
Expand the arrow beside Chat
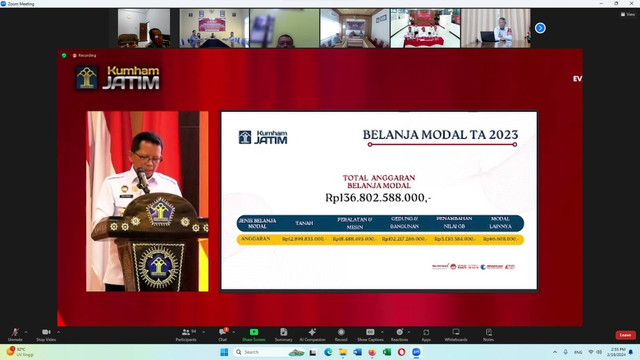(234, 332)
